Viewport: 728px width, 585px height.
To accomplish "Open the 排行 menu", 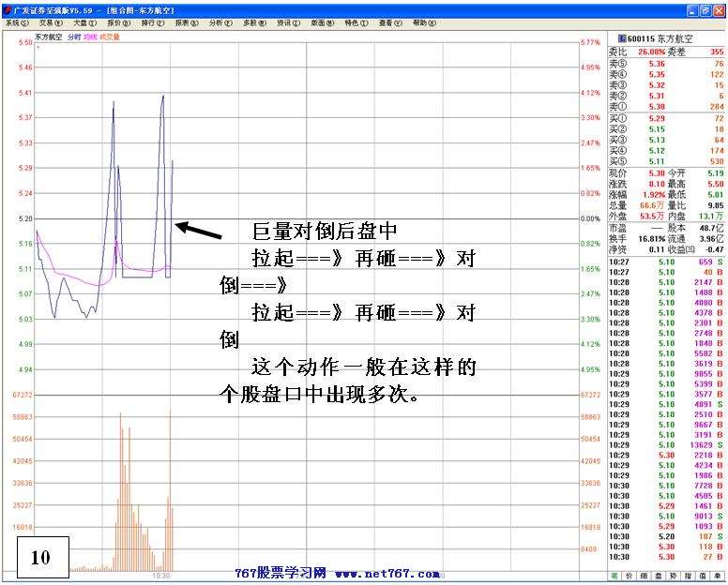I will coord(153,22).
